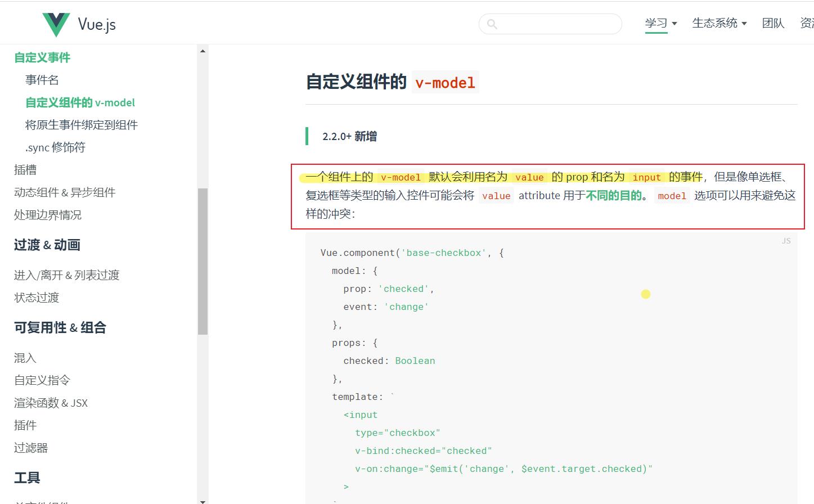Click the code line event: 'change'

tap(386, 307)
